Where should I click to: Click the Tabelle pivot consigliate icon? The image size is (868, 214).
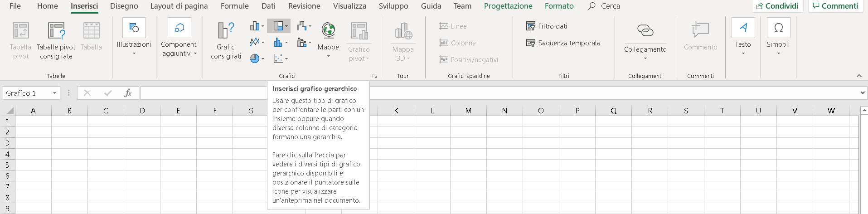point(56,31)
